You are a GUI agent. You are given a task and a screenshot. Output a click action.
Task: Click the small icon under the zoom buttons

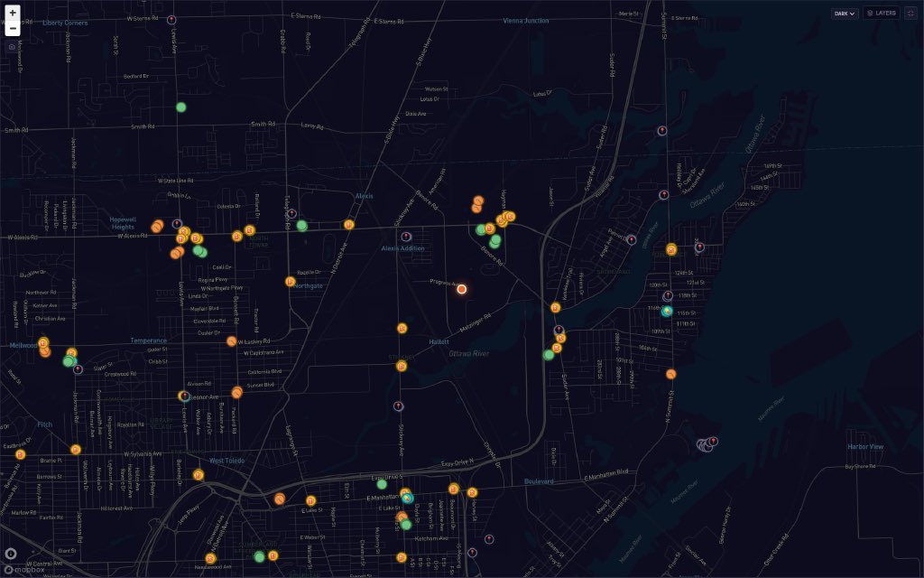pos(12,47)
